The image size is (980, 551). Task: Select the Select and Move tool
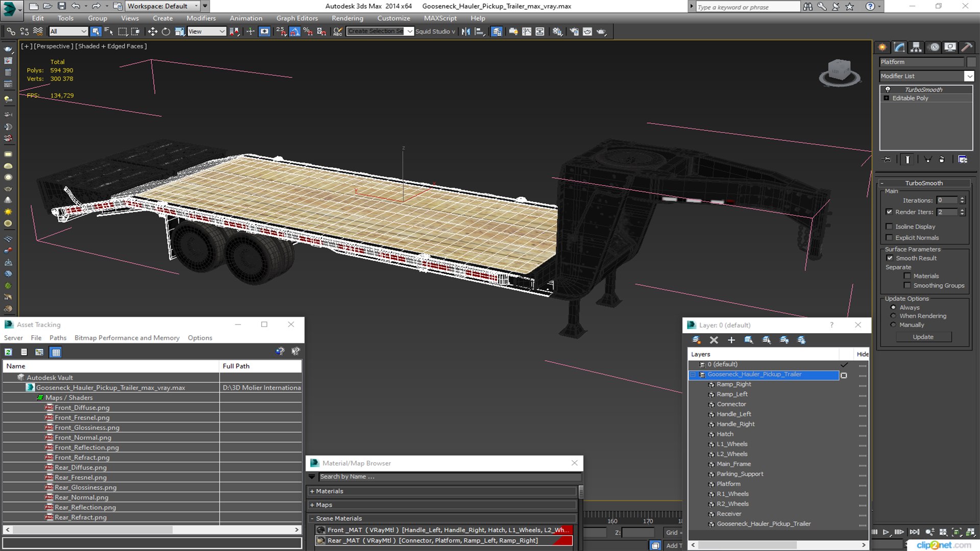point(152,32)
